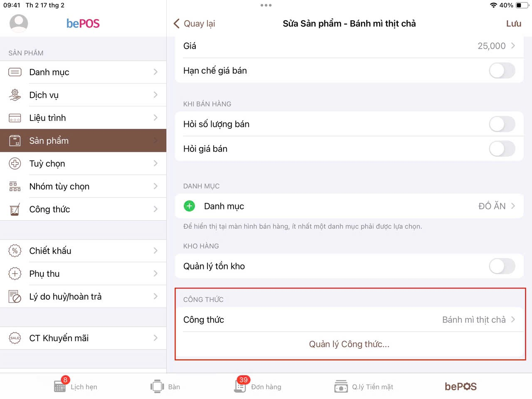Select the Tuỳ chọn plus-circle icon
This screenshot has width=532, height=399.
coord(15,163)
